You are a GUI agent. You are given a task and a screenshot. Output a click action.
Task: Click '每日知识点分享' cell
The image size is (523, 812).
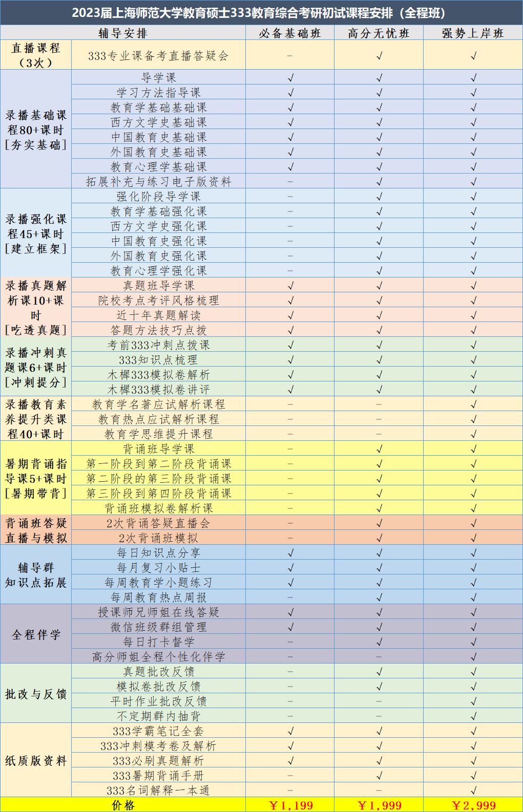(158, 553)
